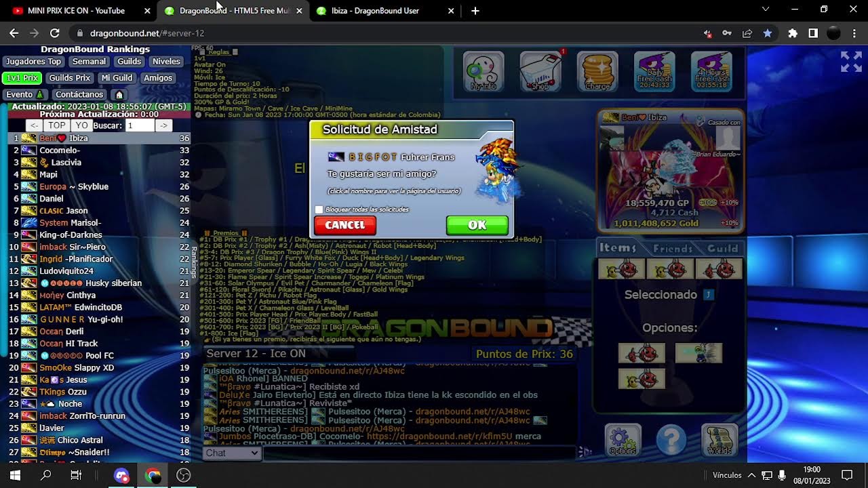Select the Jugadores Top ranking tab
Viewport: 868px width, 488px height.
[33, 61]
